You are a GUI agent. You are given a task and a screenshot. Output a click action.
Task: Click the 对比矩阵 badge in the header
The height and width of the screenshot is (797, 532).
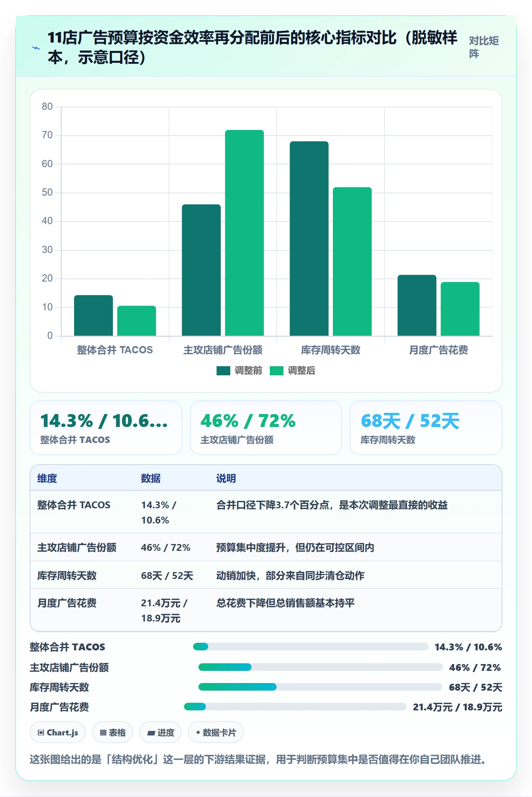(x=484, y=47)
